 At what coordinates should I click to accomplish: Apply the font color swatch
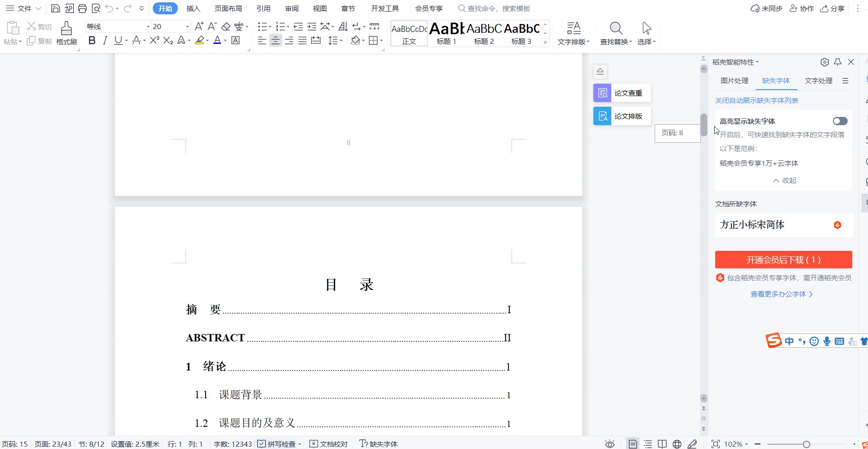click(x=217, y=41)
